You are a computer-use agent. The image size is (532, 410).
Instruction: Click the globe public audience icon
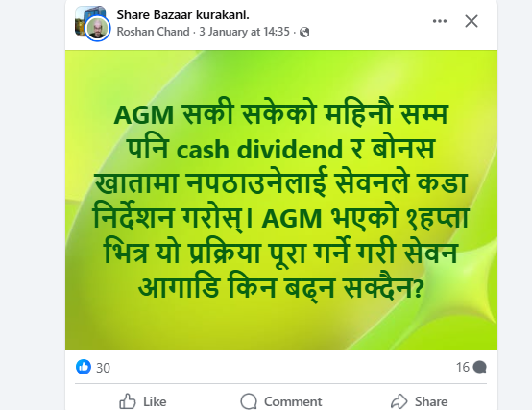click(x=304, y=33)
